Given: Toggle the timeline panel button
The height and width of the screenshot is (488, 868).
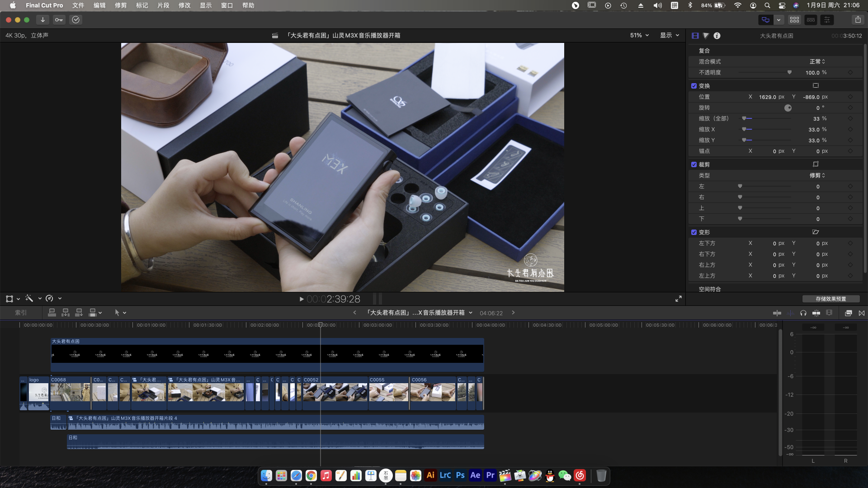Looking at the screenshot, I should [811, 19].
